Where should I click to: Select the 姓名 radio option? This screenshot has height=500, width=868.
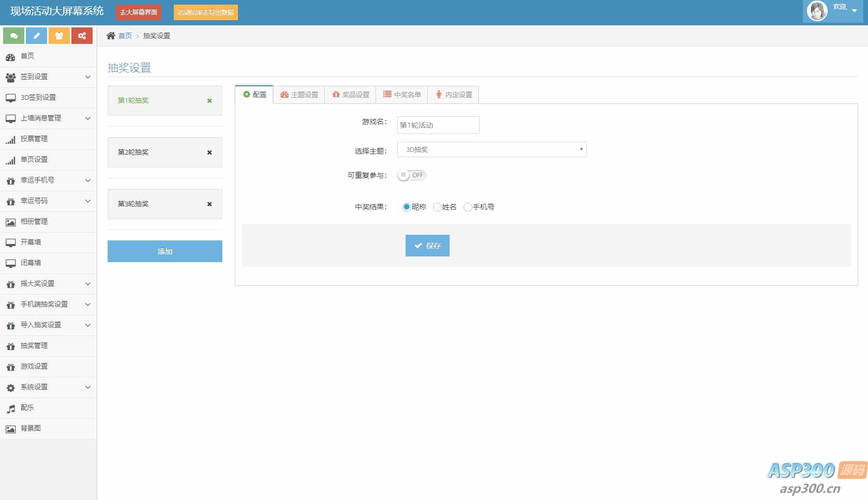(438, 207)
